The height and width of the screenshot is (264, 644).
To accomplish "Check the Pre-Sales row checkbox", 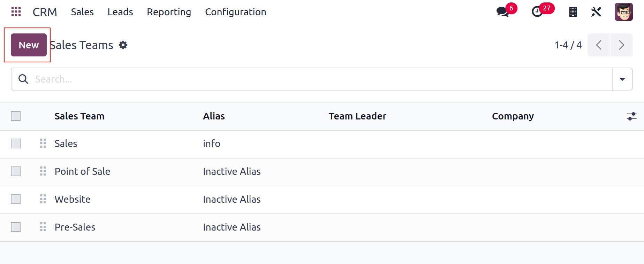I will coord(16,227).
